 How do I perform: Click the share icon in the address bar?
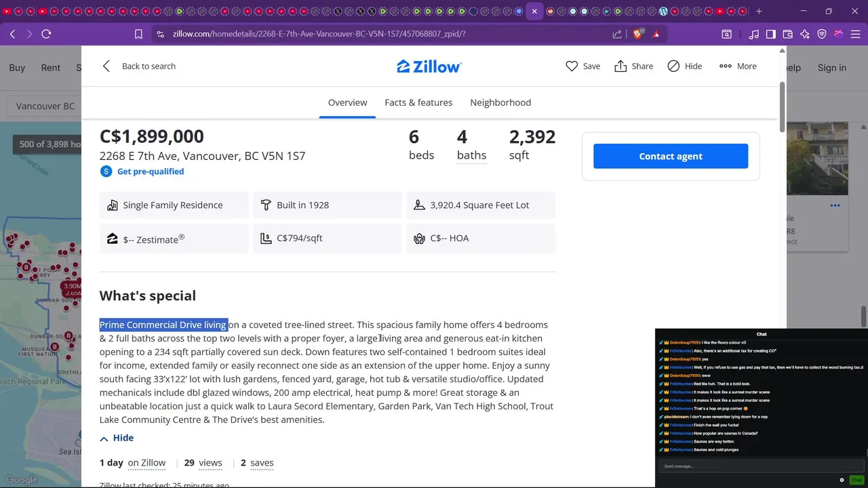tap(617, 34)
